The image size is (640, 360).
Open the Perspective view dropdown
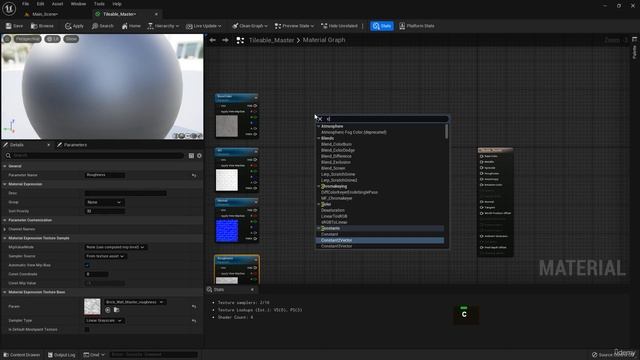click(x=27, y=39)
